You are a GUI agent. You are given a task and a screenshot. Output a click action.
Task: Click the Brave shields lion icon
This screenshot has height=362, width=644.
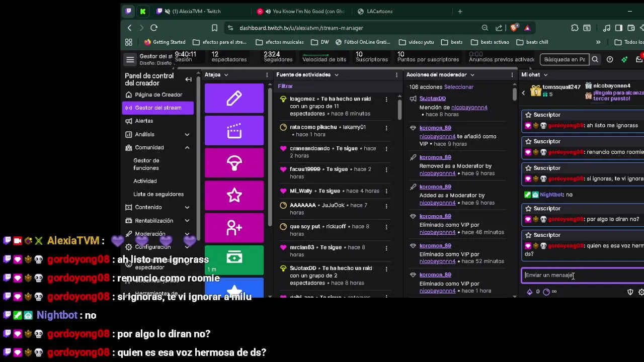[x=514, y=28]
